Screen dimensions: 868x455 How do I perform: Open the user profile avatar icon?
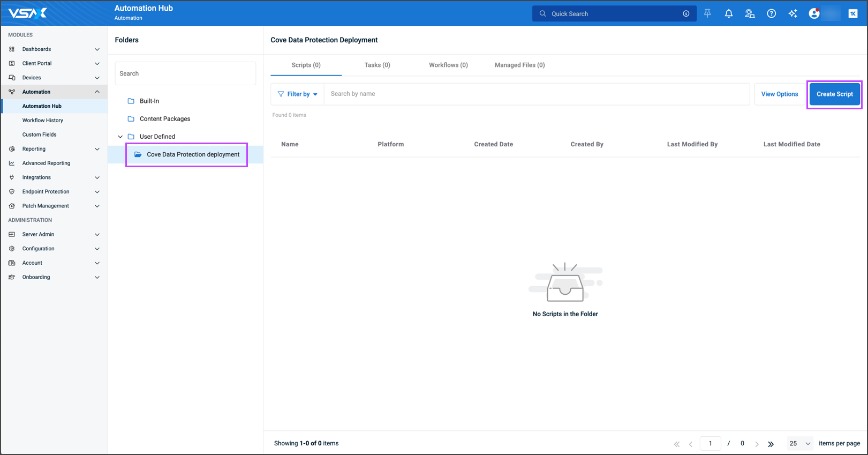pos(814,14)
